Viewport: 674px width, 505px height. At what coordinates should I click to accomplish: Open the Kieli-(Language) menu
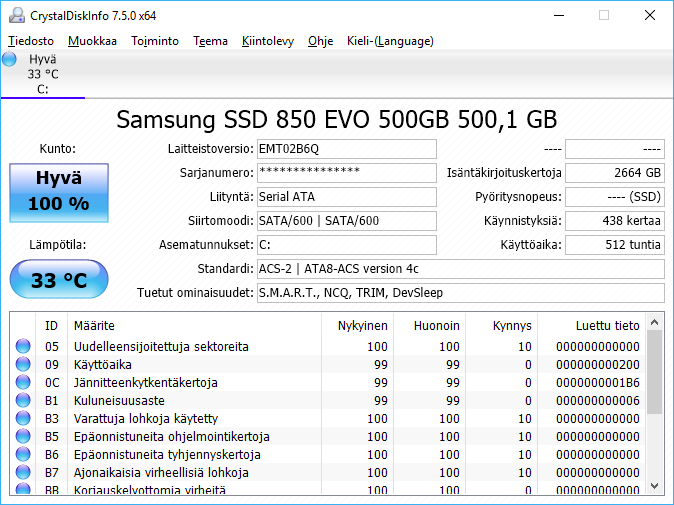(x=390, y=41)
